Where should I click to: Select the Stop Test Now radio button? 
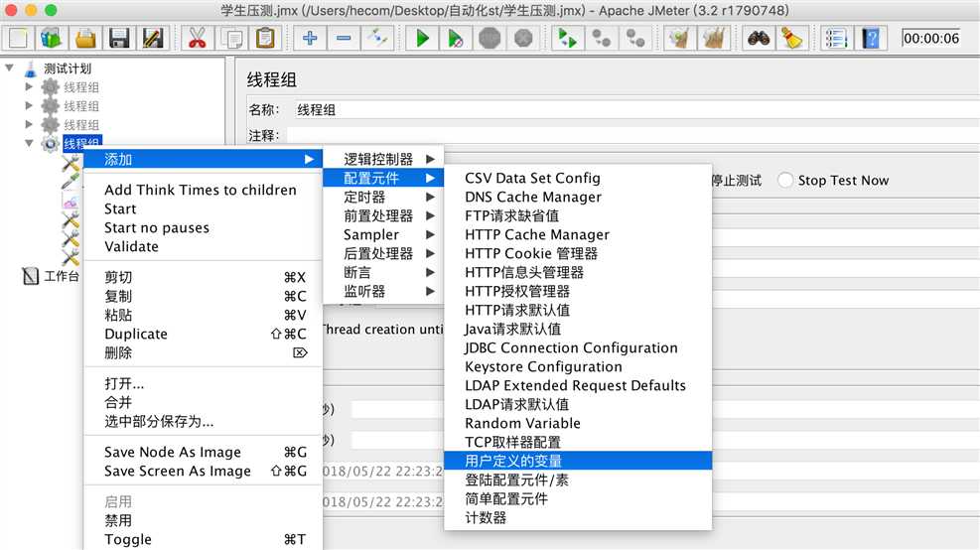[785, 180]
